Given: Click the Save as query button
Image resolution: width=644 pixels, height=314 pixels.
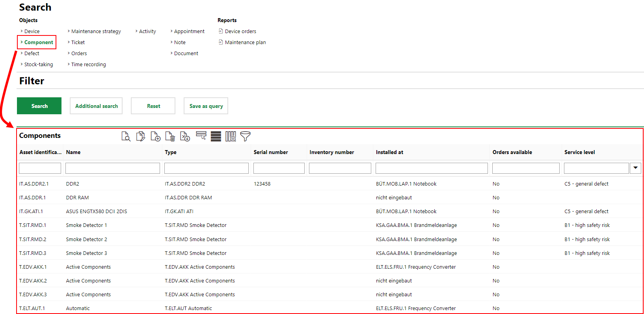Looking at the screenshot, I should click(x=206, y=106).
